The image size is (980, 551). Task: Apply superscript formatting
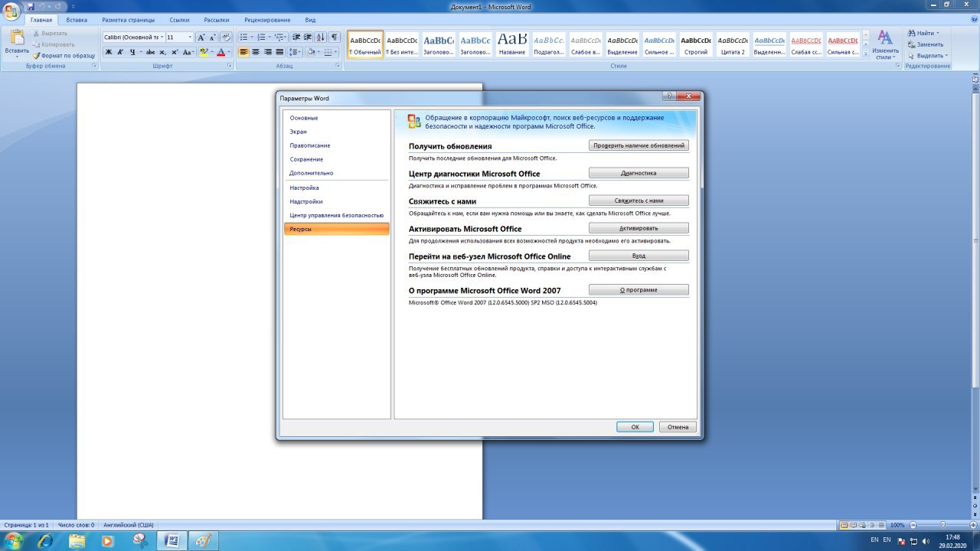pyautogui.click(x=175, y=52)
